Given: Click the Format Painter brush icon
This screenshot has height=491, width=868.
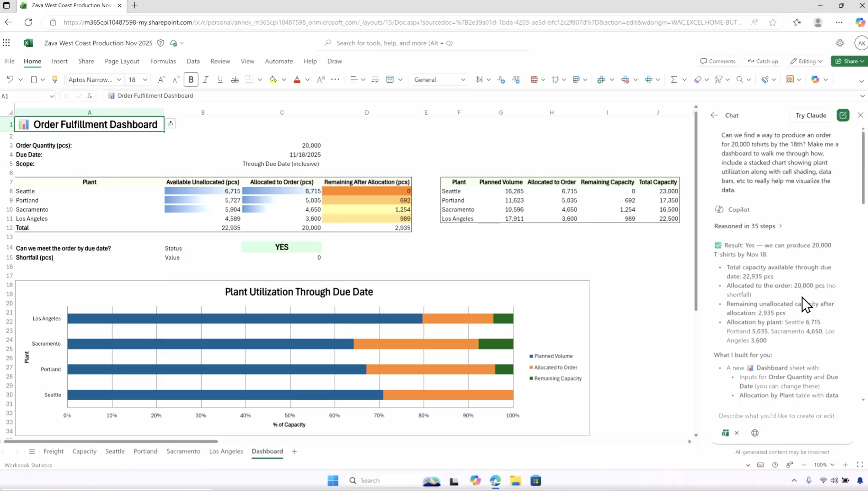Looking at the screenshot, I should point(55,80).
